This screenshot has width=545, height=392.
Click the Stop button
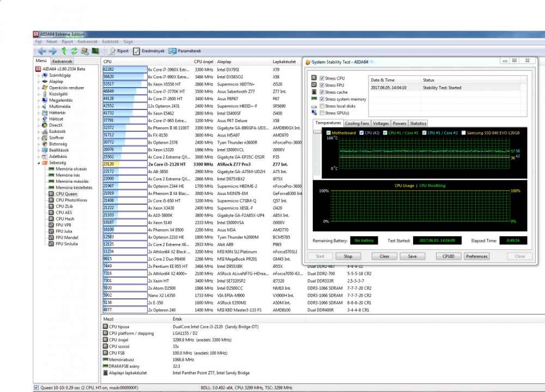click(348, 256)
